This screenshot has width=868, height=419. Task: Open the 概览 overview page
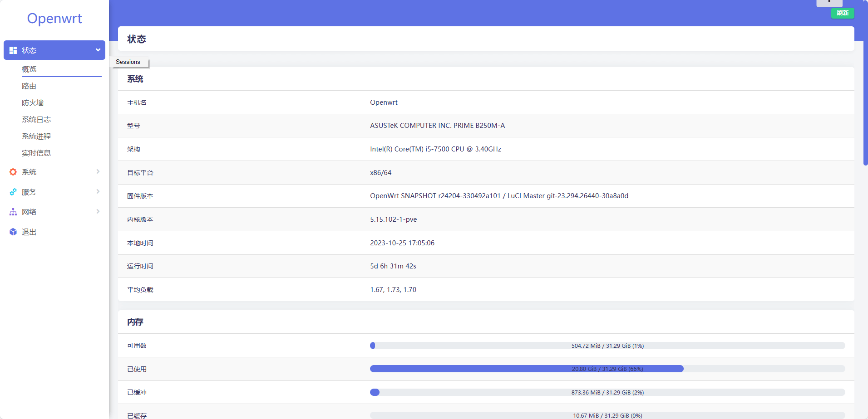click(x=29, y=69)
